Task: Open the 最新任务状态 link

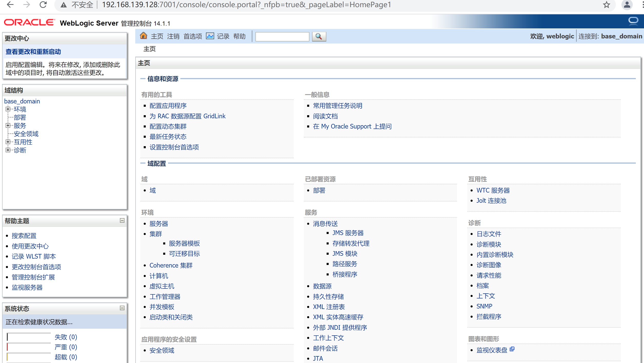Action: point(168,137)
